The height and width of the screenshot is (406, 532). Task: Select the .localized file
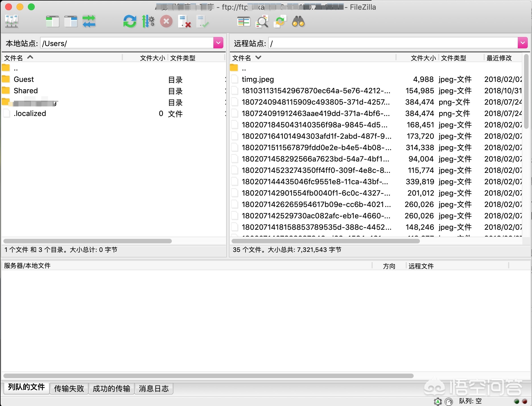coord(114,113)
